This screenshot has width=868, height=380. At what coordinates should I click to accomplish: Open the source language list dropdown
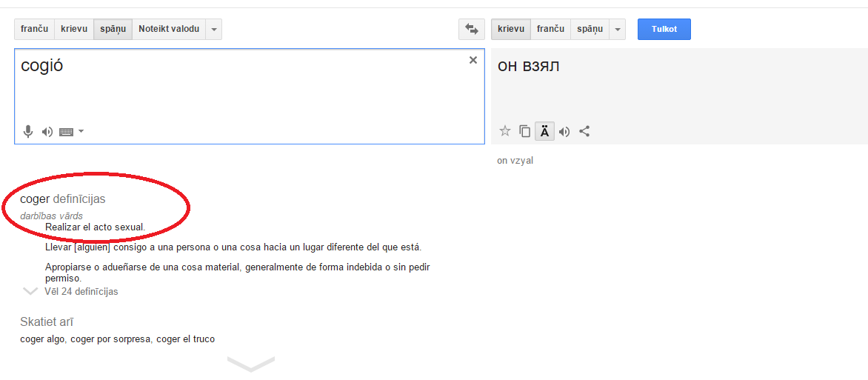214,30
